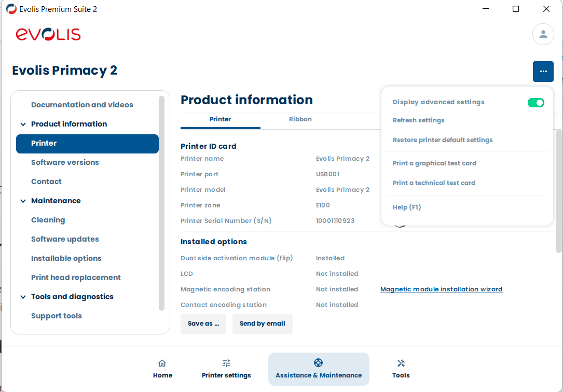Image resolution: width=563 pixels, height=392 pixels.
Task: Click the Evolis logo
Action: [x=48, y=34]
